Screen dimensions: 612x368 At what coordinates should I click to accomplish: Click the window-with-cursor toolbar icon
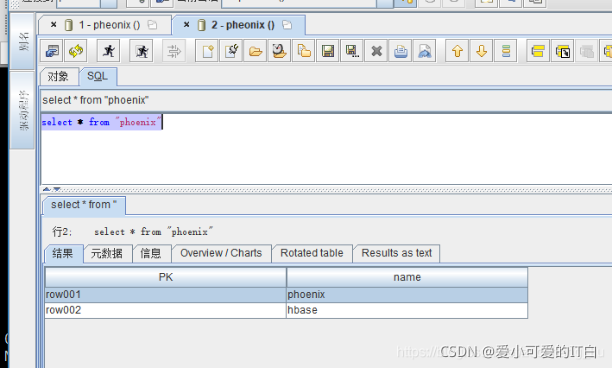[x=562, y=51]
